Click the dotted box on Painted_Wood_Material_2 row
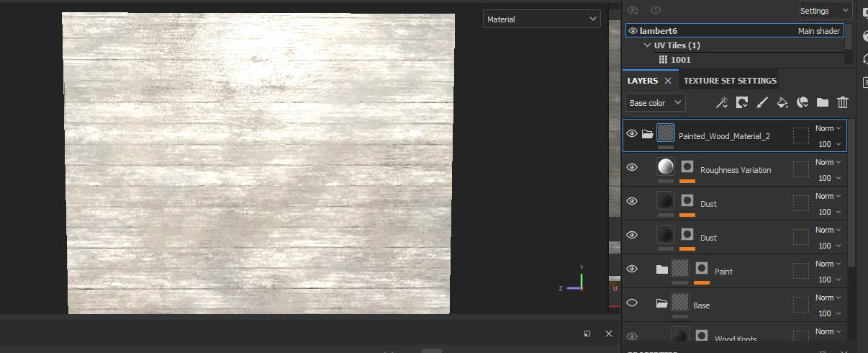The image size is (868, 353). click(801, 135)
